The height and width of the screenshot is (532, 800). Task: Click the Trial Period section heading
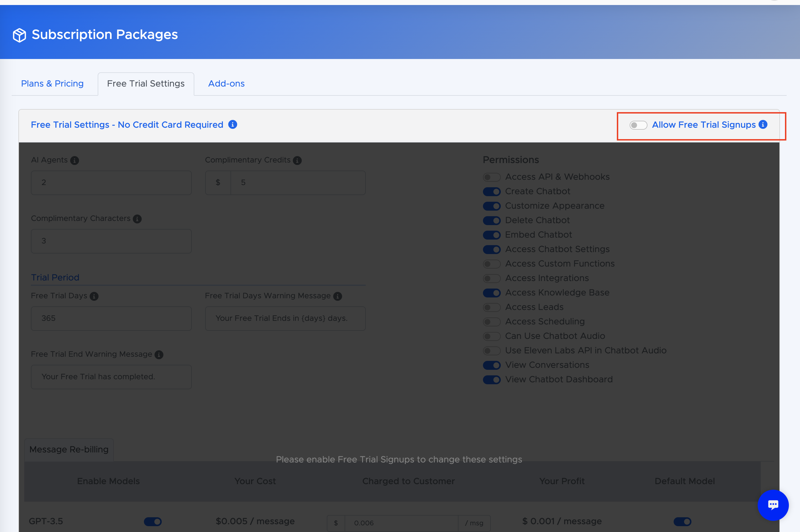(x=55, y=277)
